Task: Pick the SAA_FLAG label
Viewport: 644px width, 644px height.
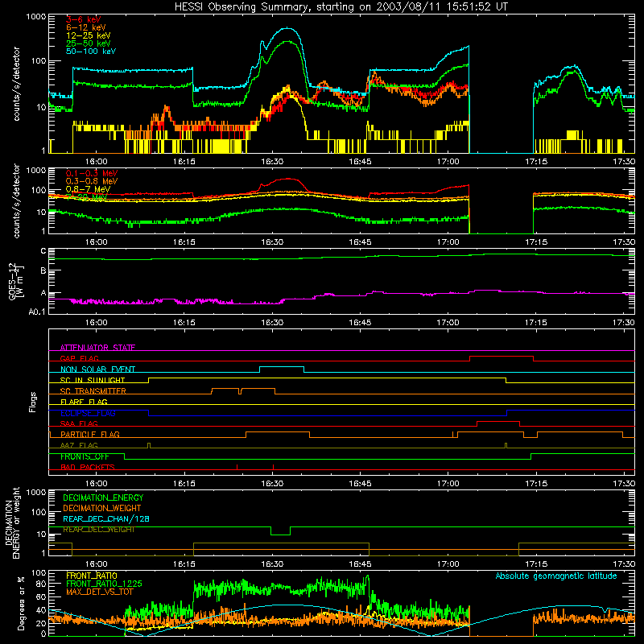Action: [x=79, y=423]
